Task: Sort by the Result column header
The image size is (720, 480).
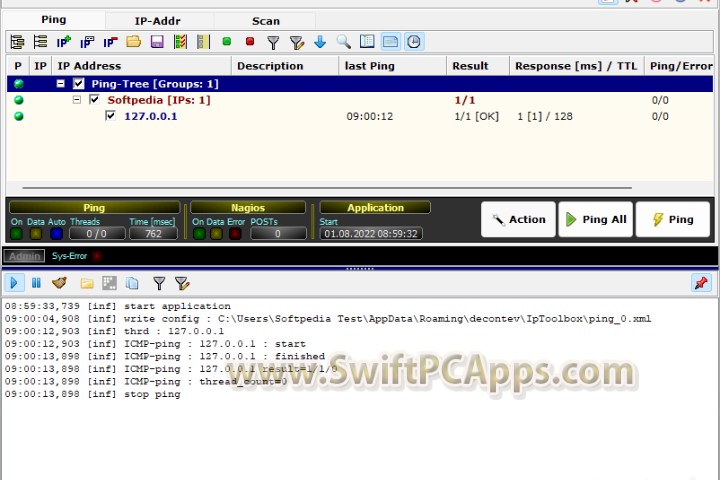Action: click(478, 66)
